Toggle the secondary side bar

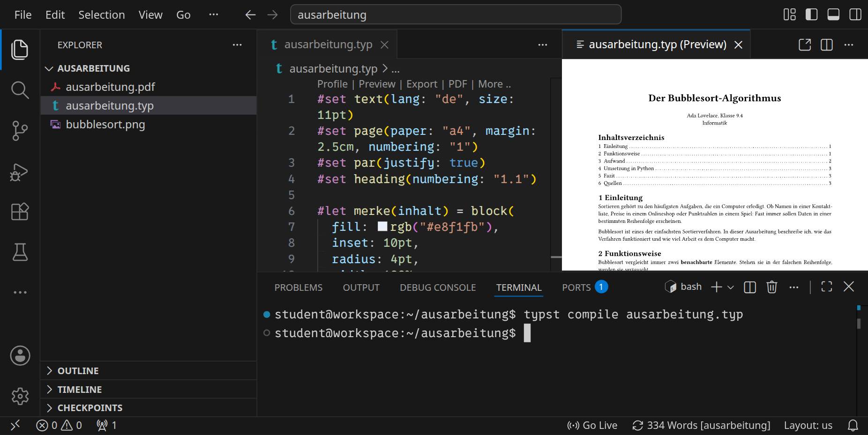point(855,15)
